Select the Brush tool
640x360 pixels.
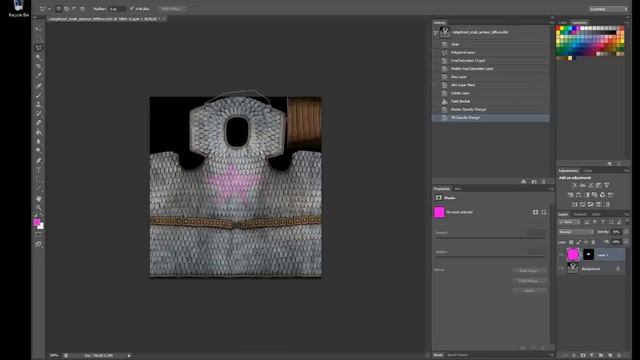pos(38,96)
